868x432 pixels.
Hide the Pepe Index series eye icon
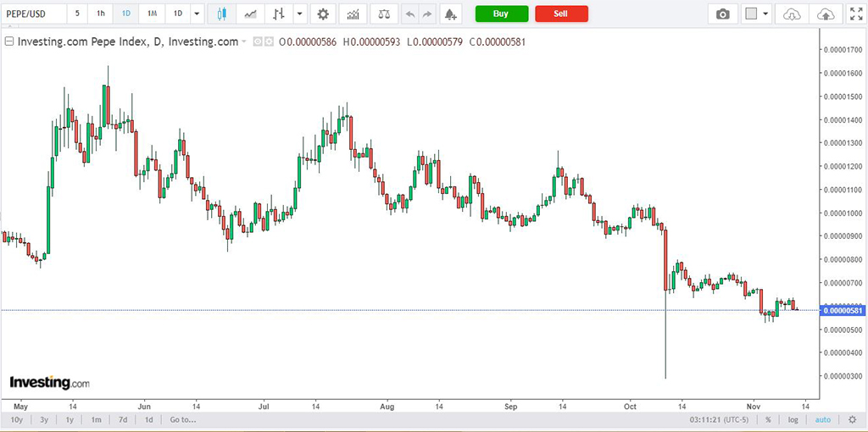tap(258, 42)
